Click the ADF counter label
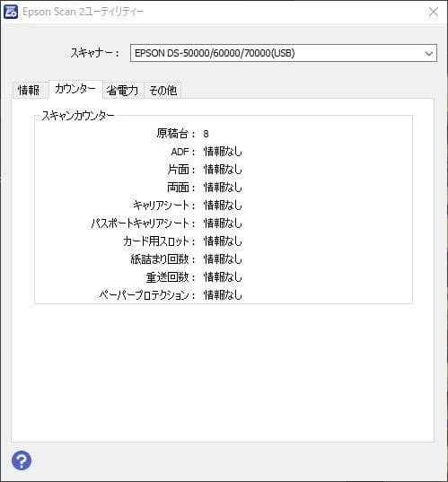Screen dimensions: 448x482 pyautogui.click(x=182, y=152)
